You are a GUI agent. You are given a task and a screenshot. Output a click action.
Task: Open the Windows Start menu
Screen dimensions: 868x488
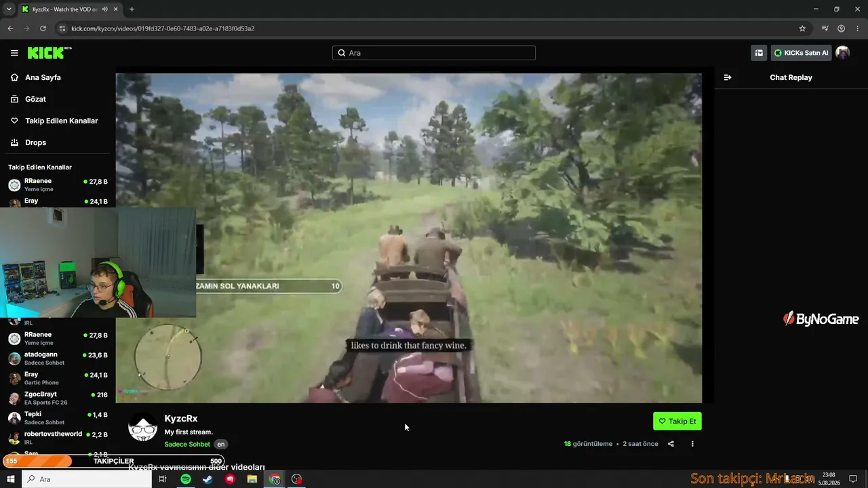tap(11, 479)
